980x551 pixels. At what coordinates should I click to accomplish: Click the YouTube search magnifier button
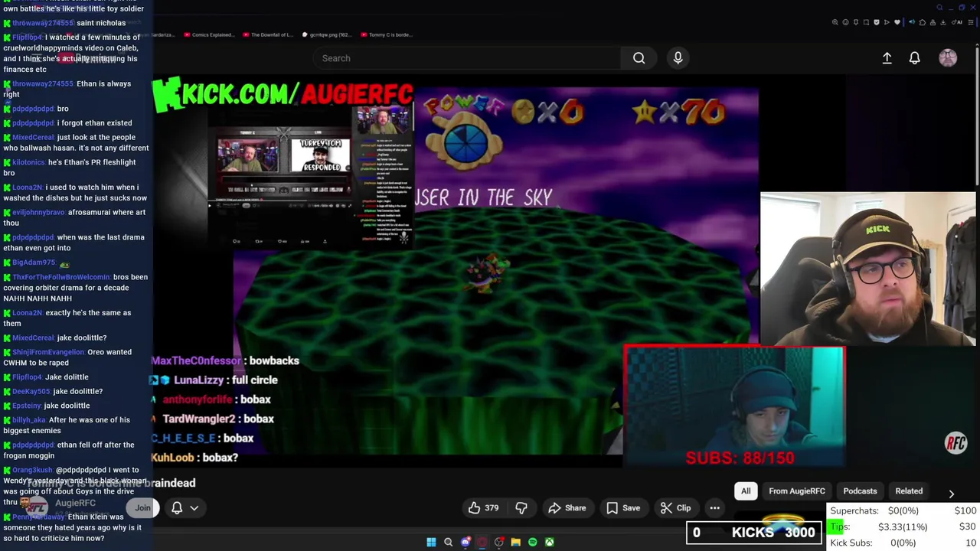click(639, 58)
